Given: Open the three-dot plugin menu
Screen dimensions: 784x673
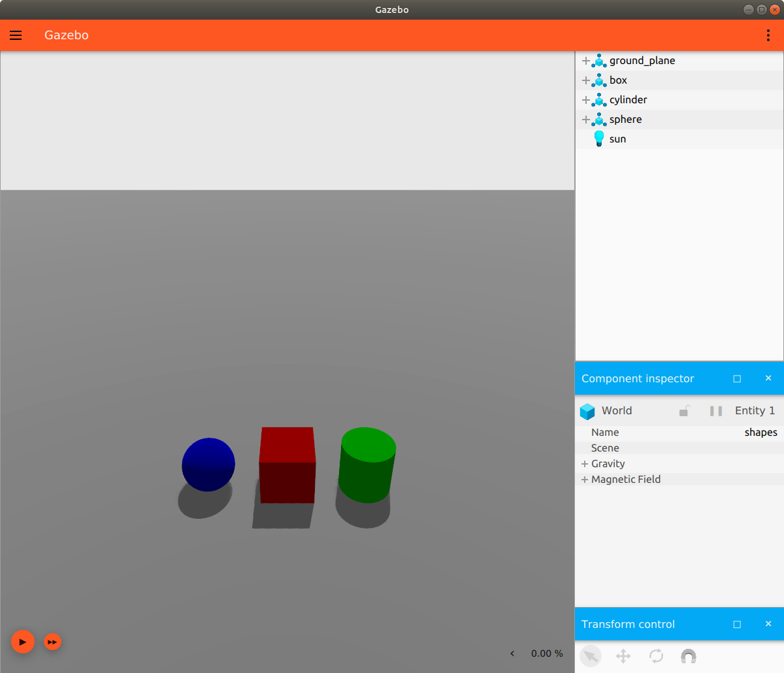Looking at the screenshot, I should point(768,35).
